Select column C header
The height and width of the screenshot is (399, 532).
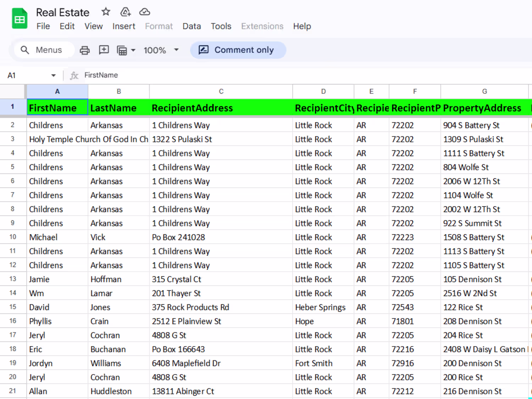221,92
